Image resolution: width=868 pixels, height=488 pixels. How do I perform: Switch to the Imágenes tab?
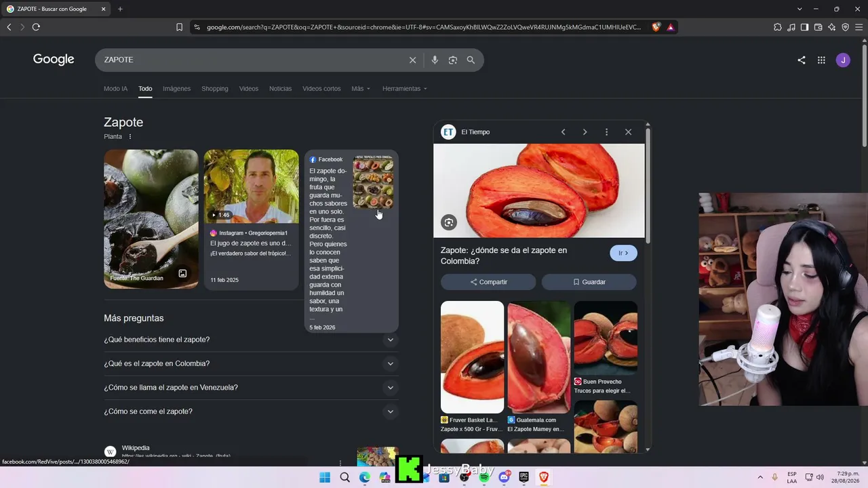tap(176, 89)
